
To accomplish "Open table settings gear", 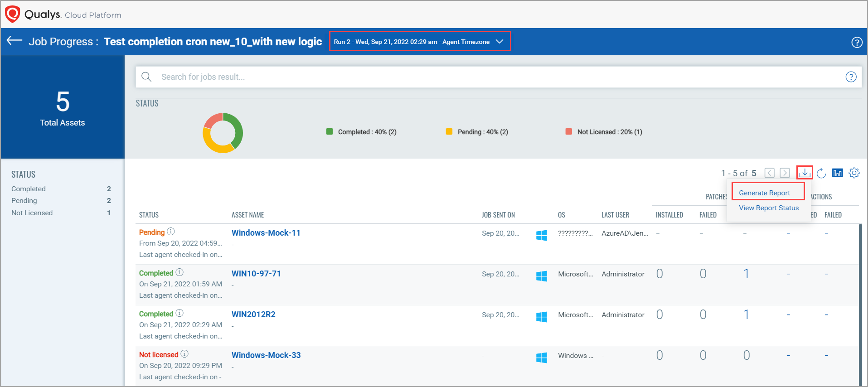I will tap(854, 173).
